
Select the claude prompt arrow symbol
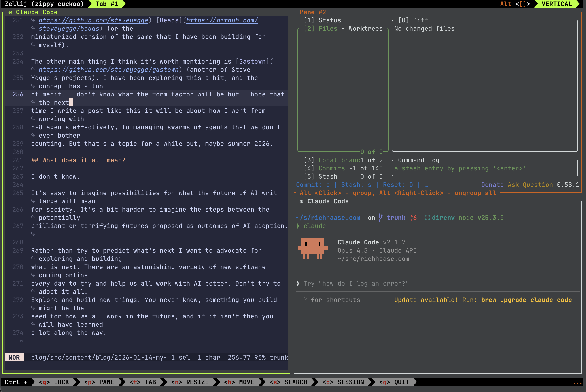[297, 226]
